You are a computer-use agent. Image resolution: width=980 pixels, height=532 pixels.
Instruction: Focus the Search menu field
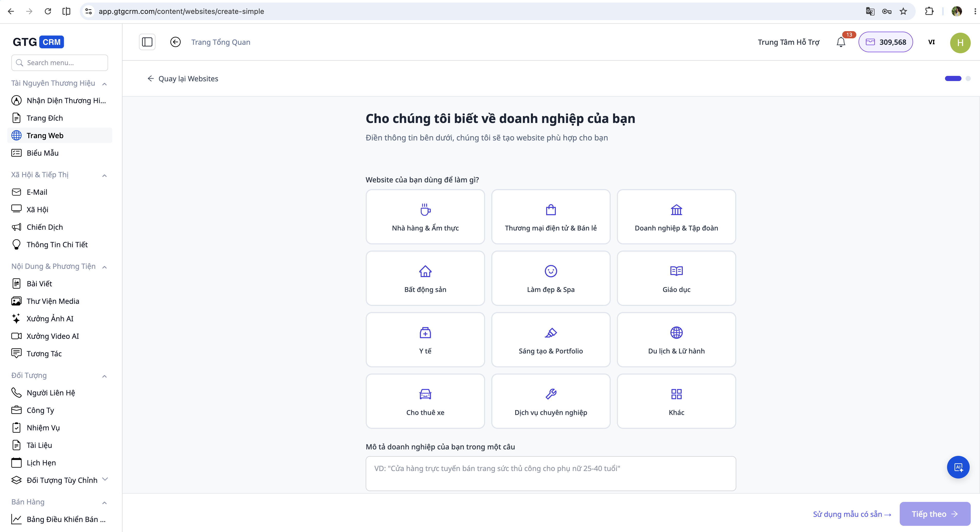point(60,63)
